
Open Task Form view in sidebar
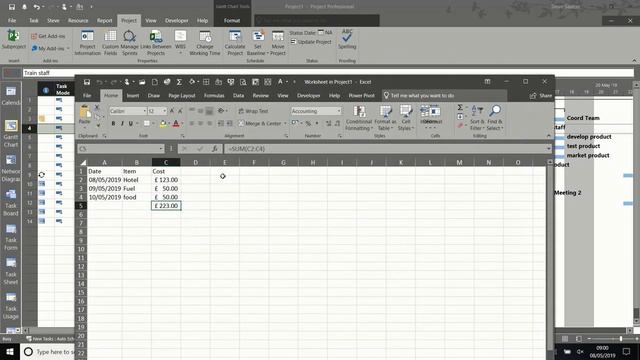click(x=11, y=237)
